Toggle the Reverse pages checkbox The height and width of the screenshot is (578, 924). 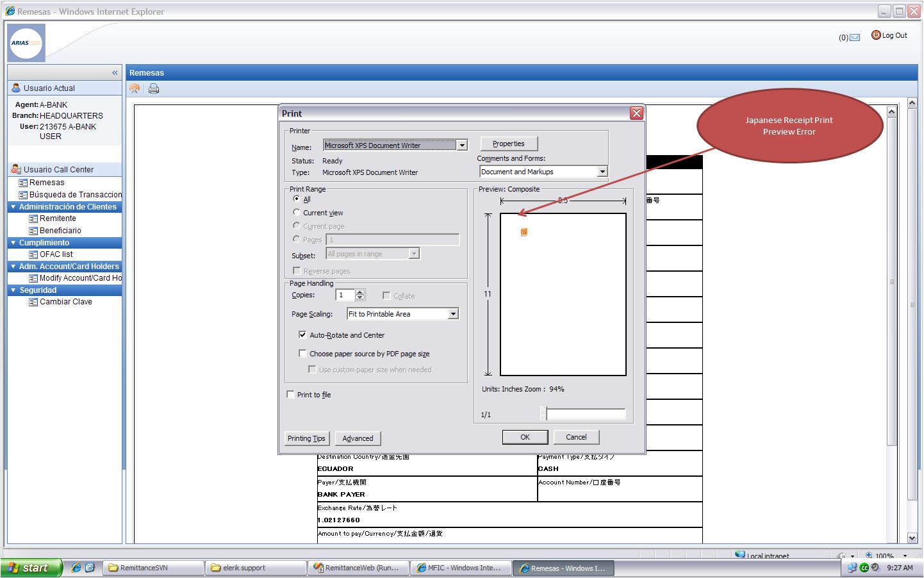tap(296, 270)
